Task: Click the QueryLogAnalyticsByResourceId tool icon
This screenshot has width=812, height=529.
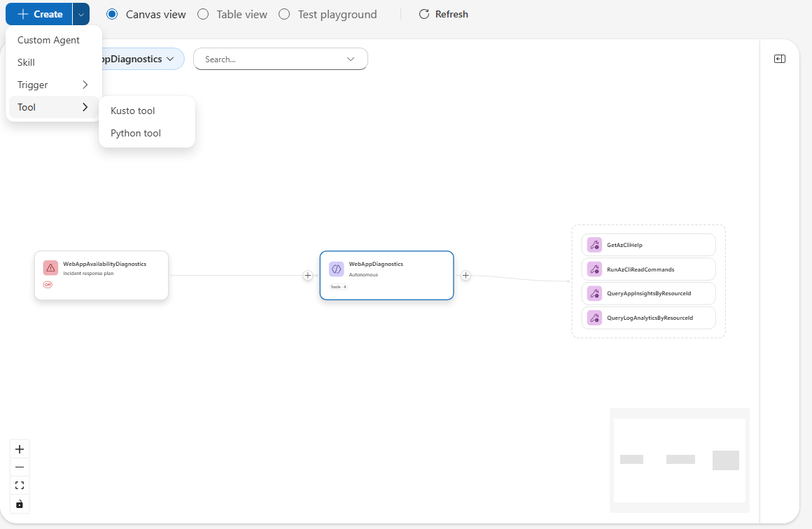Action: click(594, 318)
